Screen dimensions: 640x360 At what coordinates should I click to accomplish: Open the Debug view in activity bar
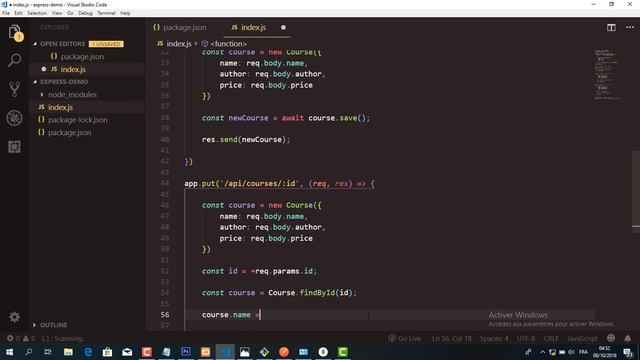coord(14,118)
